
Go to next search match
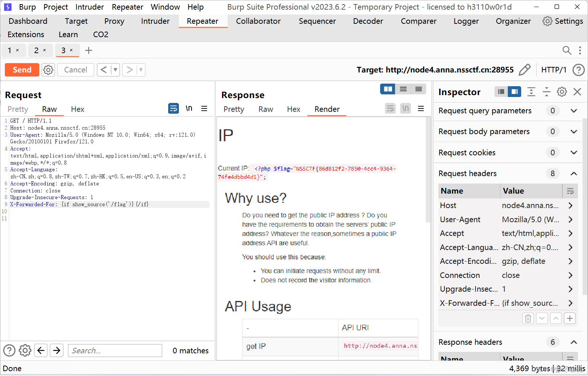click(57, 350)
